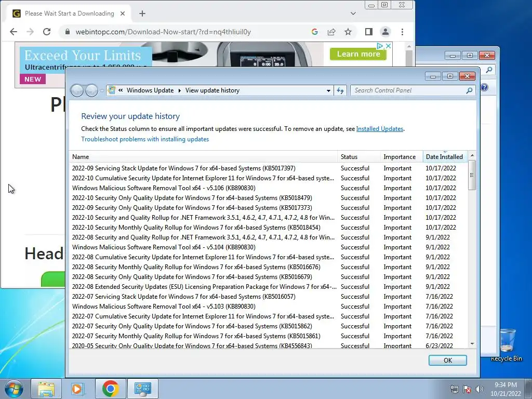This screenshot has width=532, height=399.
Task: Click the volume speaker tray icon
Action: (479, 389)
